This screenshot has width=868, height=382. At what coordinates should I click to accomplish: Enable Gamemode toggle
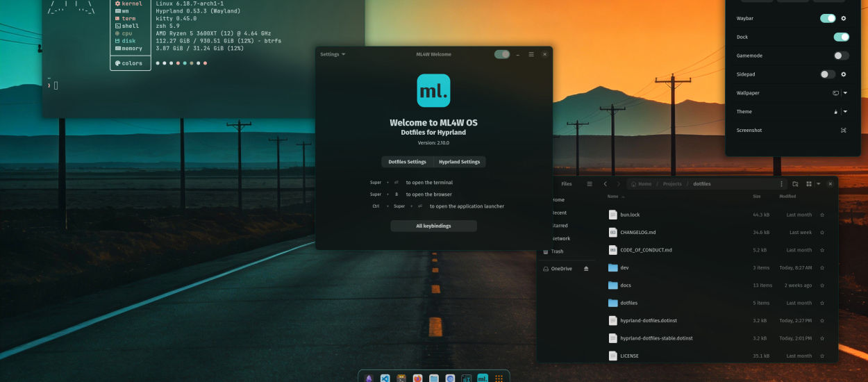point(841,56)
